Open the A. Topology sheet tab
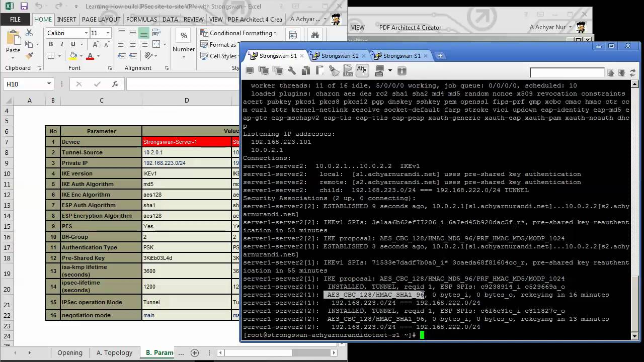Image resolution: width=644 pixels, height=362 pixels. click(x=115, y=352)
